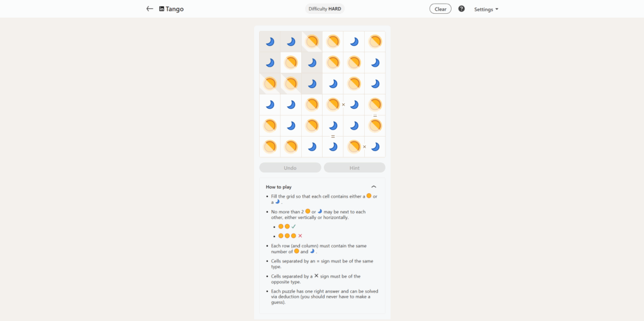Collapse the How to play section
644x321 pixels.
pos(374,187)
